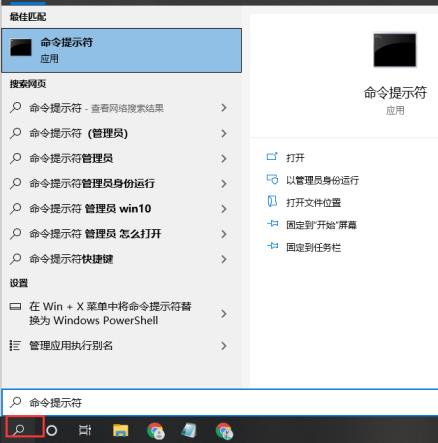Image resolution: width=438 pixels, height=443 pixels.
Task: Expand arrow for 命令提示符 (管理员) suggestion
Action: point(224,133)
